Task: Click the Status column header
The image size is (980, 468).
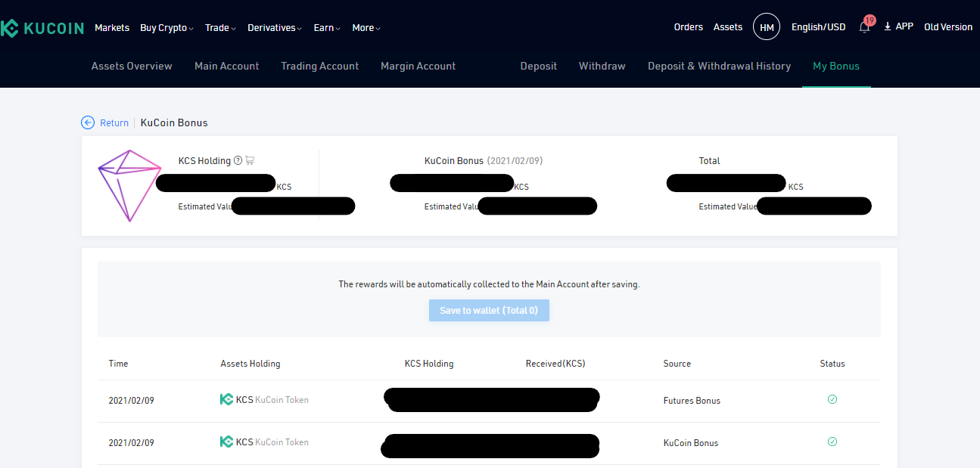Action: coord(832,364)
